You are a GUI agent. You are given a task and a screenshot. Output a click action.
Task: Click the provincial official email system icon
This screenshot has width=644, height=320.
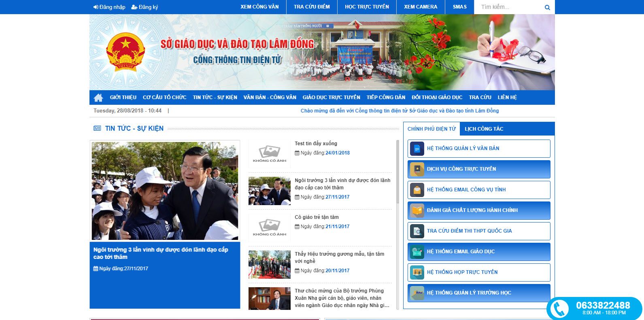click(417, 190)
